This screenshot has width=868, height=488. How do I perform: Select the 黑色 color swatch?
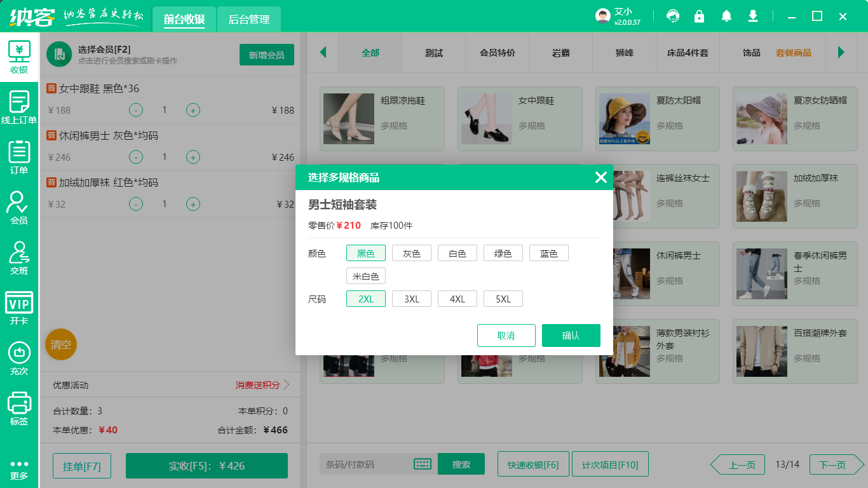point(365,252)
